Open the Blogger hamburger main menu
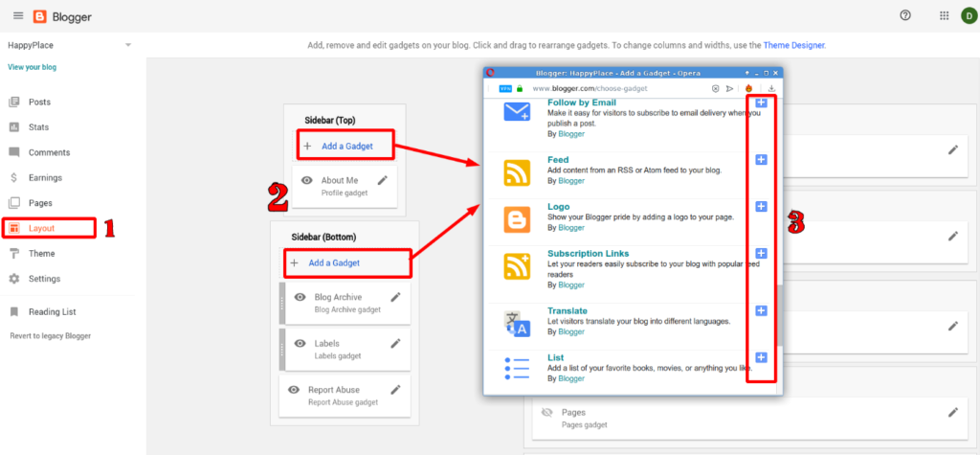 tap(18, 16)
